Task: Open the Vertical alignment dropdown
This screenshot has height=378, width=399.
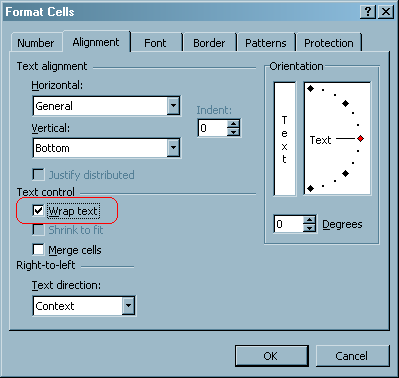Action: [173, 148]
